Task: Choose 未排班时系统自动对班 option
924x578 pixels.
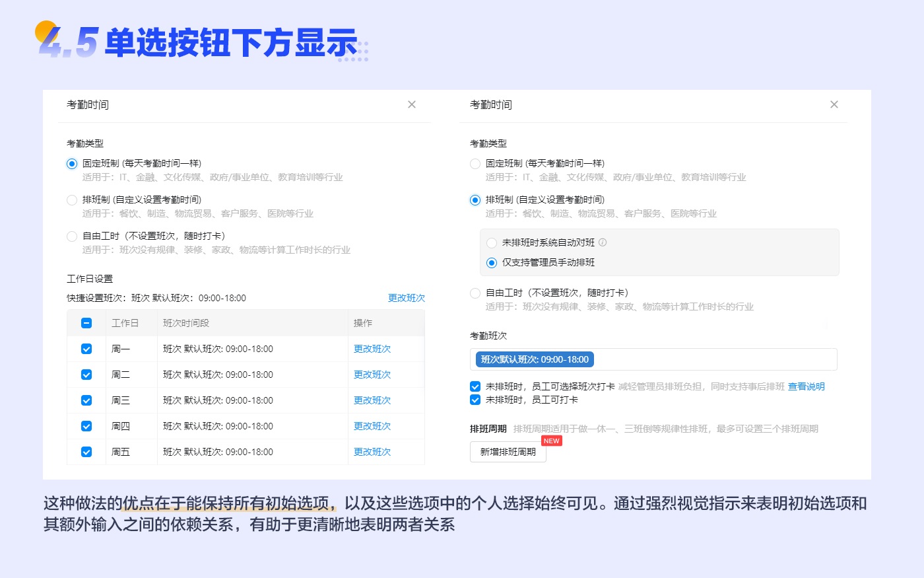Action: pyautogui.click(x=492, y=243)
